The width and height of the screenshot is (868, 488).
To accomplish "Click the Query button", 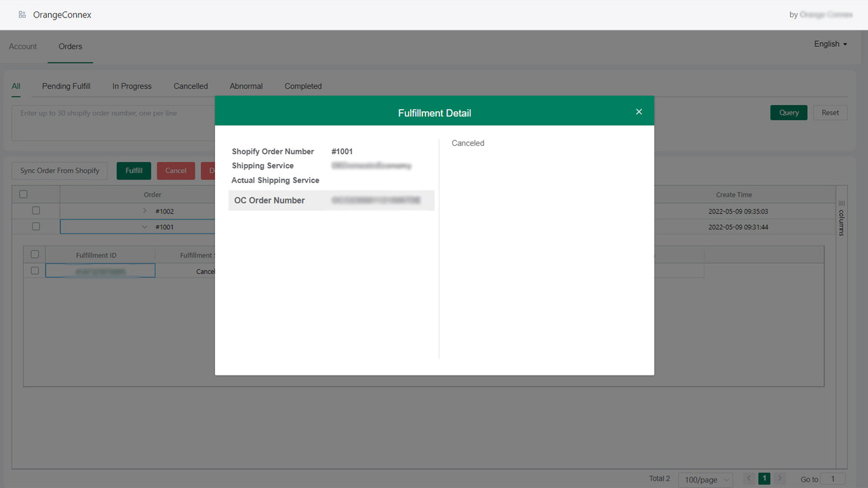I will 788,112.
